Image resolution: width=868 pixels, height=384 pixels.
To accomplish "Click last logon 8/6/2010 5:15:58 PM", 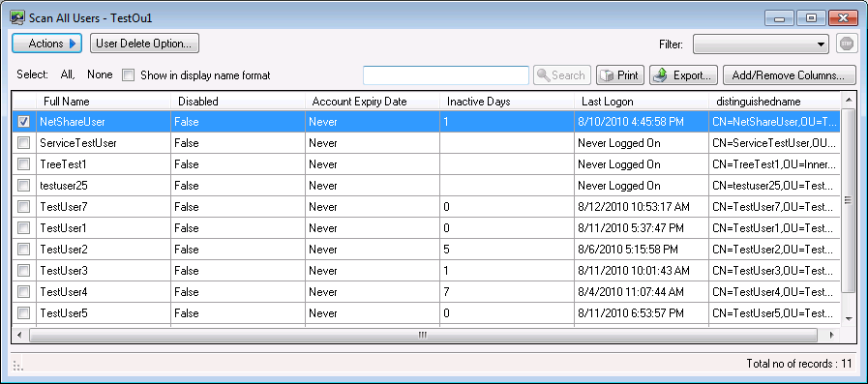I will (x=642, y=250).
